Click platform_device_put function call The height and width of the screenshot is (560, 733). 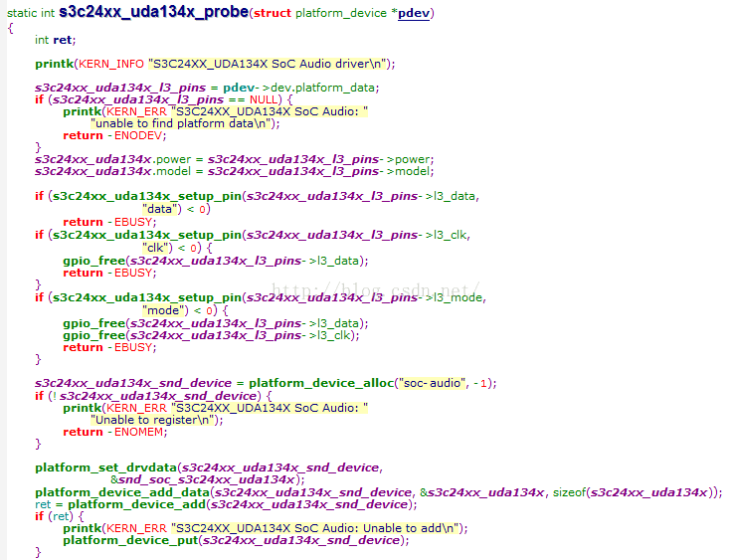pyautogui.click(x=131, y=540)
